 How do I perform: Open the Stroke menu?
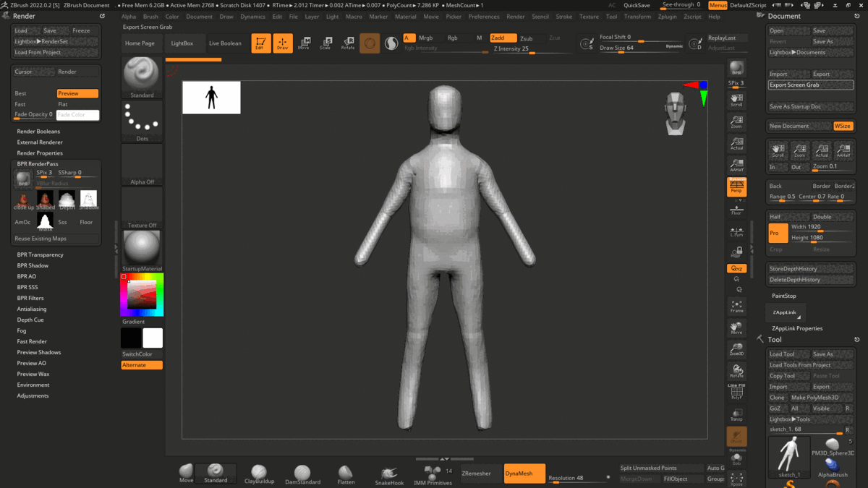coord(563,17)
